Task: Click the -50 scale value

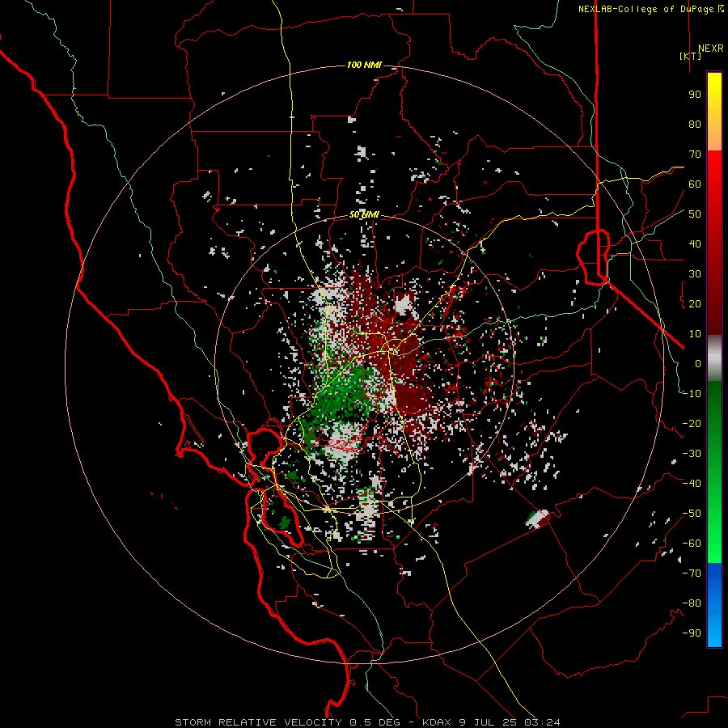Action: click(x=692, y=514)
